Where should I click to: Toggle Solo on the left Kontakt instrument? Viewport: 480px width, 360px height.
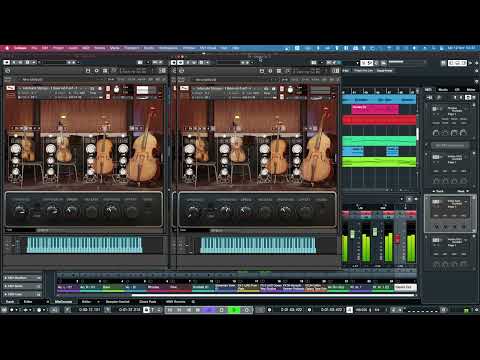coord(108,89)
